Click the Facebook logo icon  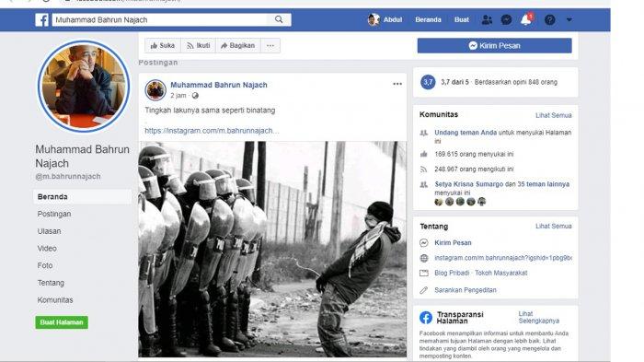pos(42,19)
